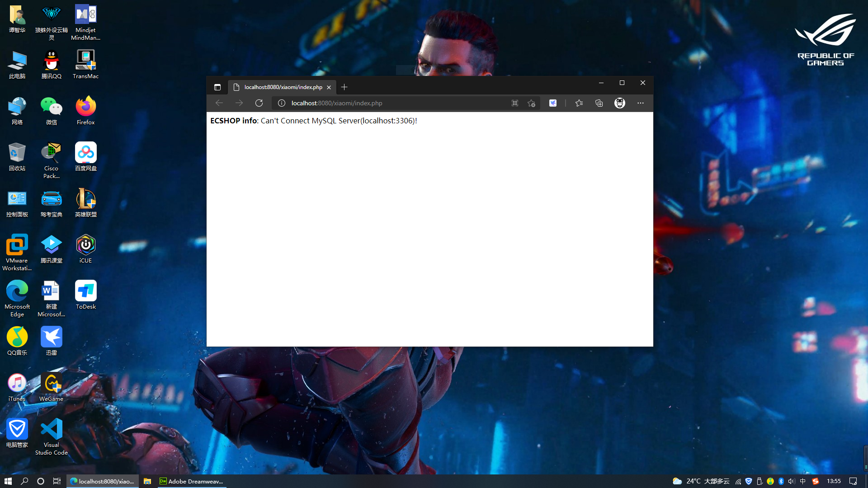Open the Firefox desktop shortcut
The height and width of the screenshot is (488, 868).
pos(85,107)
